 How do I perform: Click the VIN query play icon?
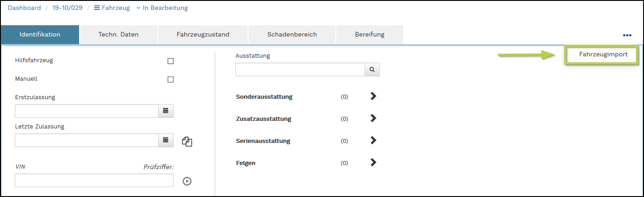(x=187, y=181)
